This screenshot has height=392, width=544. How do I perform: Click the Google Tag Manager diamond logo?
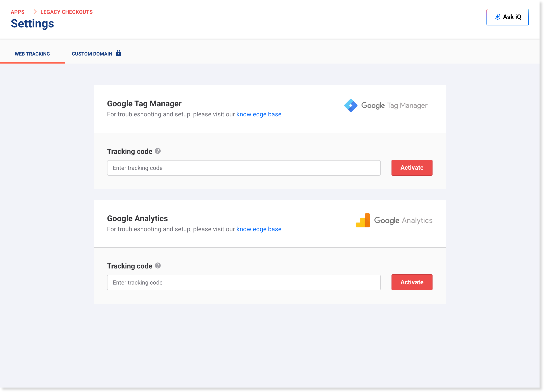click(351, 105)
